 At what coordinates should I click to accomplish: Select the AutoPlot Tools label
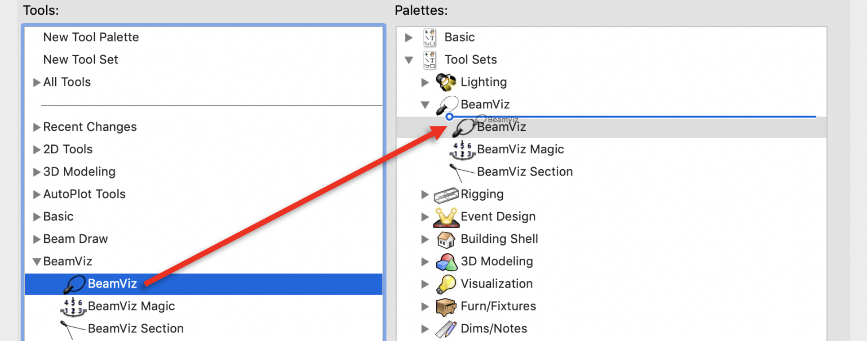click(x=84, y=194)
